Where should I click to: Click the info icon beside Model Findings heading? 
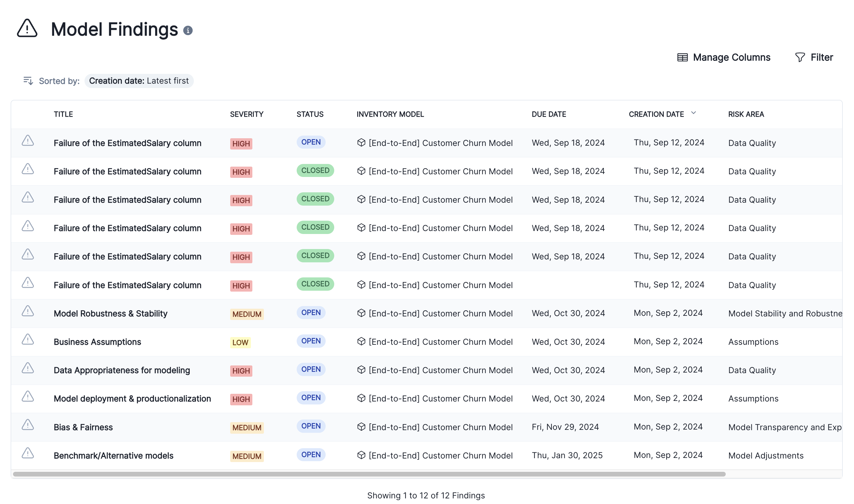(188, 30)
